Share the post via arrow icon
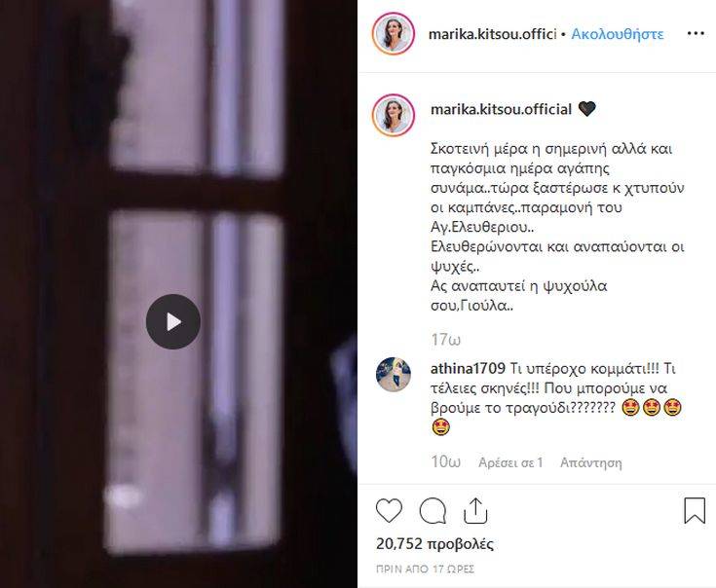 click(475, 510)
